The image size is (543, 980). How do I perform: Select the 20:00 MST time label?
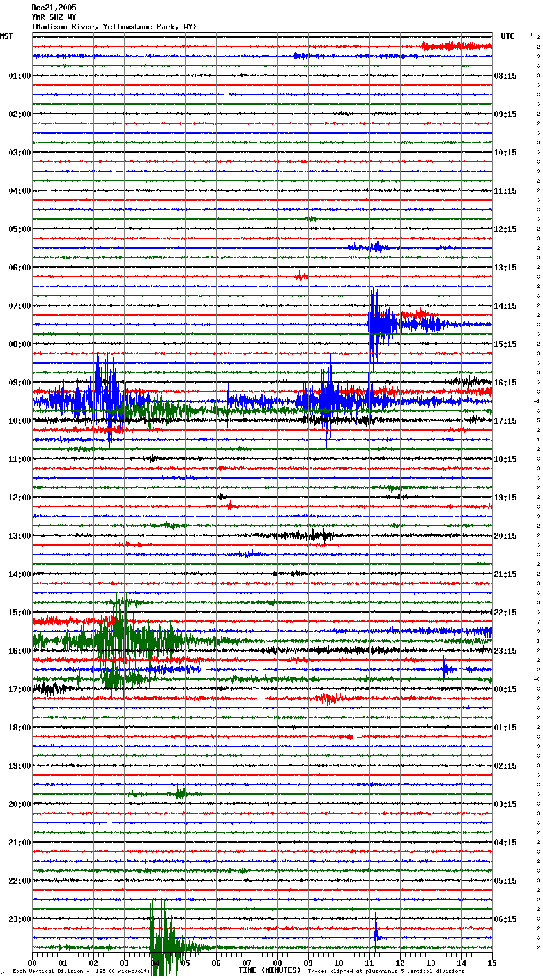pyautogui.click(x=19, y=804)
